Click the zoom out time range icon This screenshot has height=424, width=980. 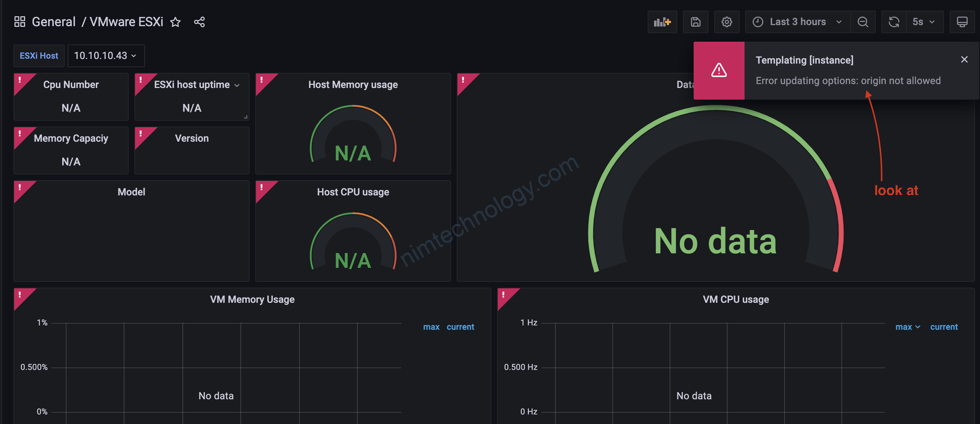point(863,22)
